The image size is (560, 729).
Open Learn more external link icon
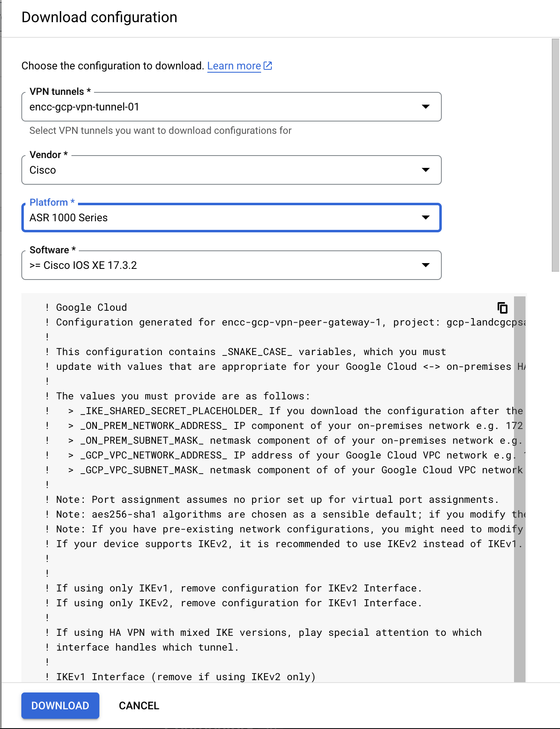coord(268,66)
